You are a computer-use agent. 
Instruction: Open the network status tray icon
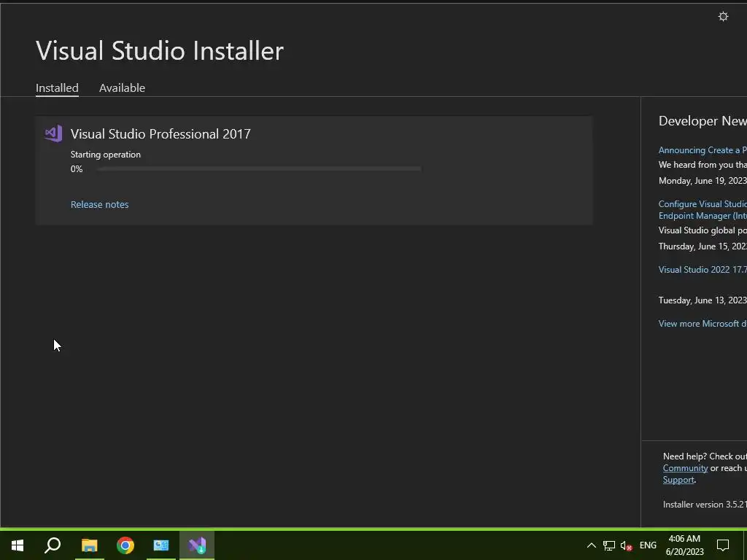609,545
